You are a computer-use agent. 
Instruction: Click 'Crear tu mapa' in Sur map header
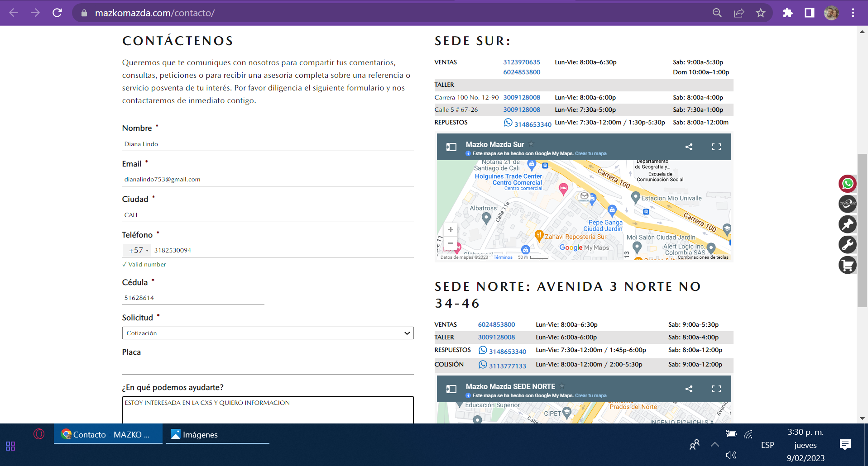(x=590, y=153)
